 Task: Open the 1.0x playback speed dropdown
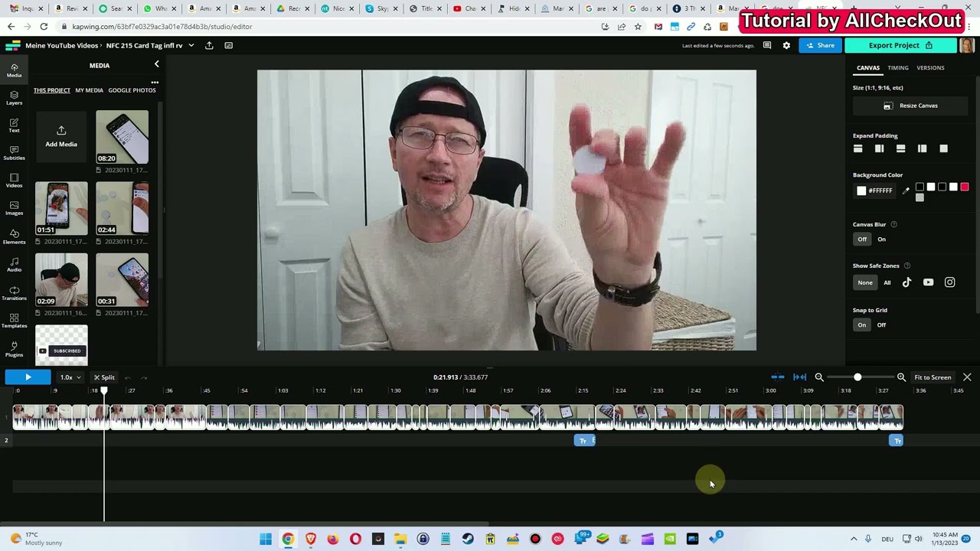[70, 377]
